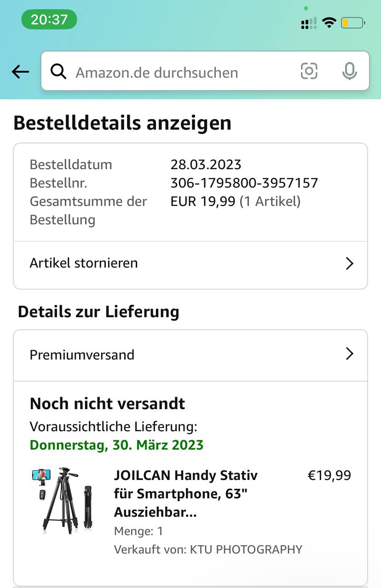Tap the green Donnerstag, 30. März 2023 date
Image resolution: width=381 pixels, height=588 pixels.
(116, 445)
